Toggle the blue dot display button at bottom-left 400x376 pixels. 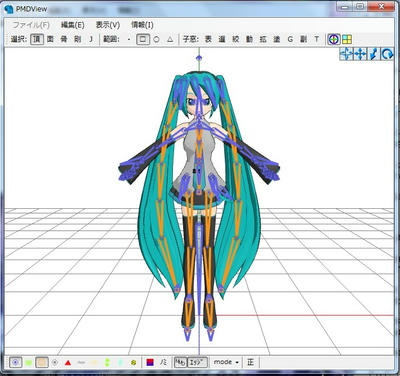[15, 362]
